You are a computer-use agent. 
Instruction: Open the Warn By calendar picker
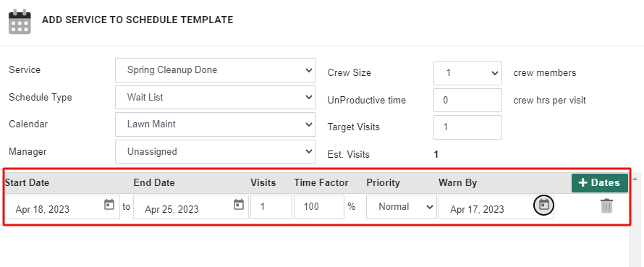click(544, 205)
